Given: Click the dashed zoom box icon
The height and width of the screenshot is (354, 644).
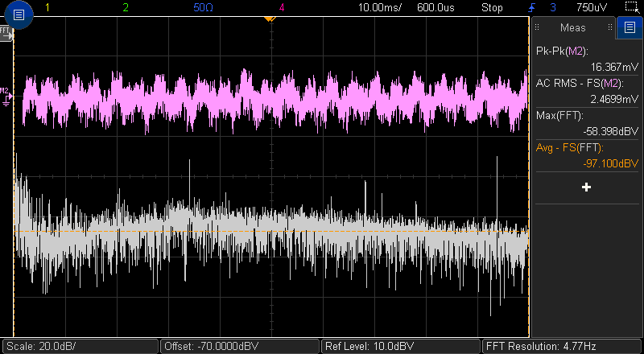Looking at the screenshot, I should pos(631,7).
